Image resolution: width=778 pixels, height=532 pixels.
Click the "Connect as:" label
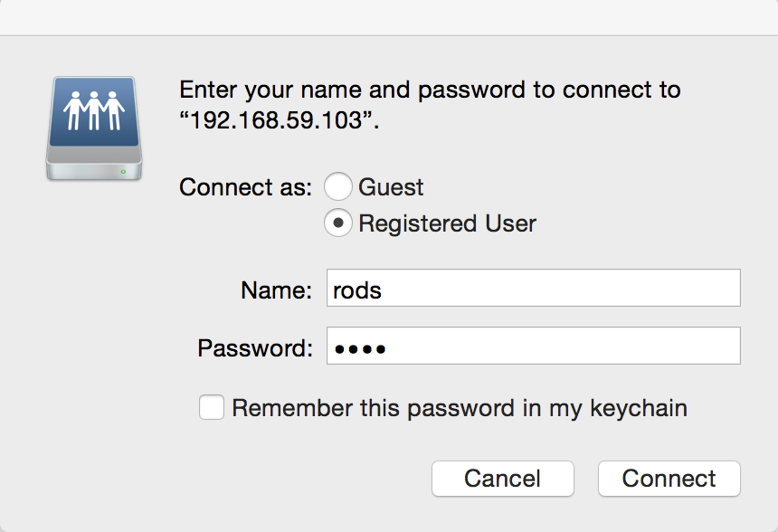[x=245, y=187]
